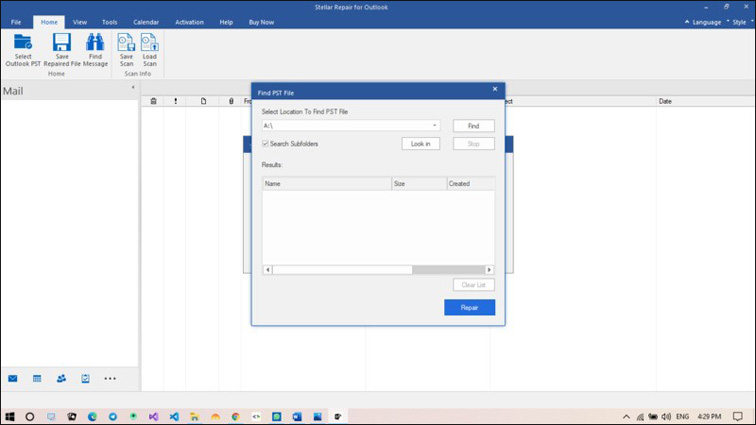Show hidden system tray icons

coord(626,416)
